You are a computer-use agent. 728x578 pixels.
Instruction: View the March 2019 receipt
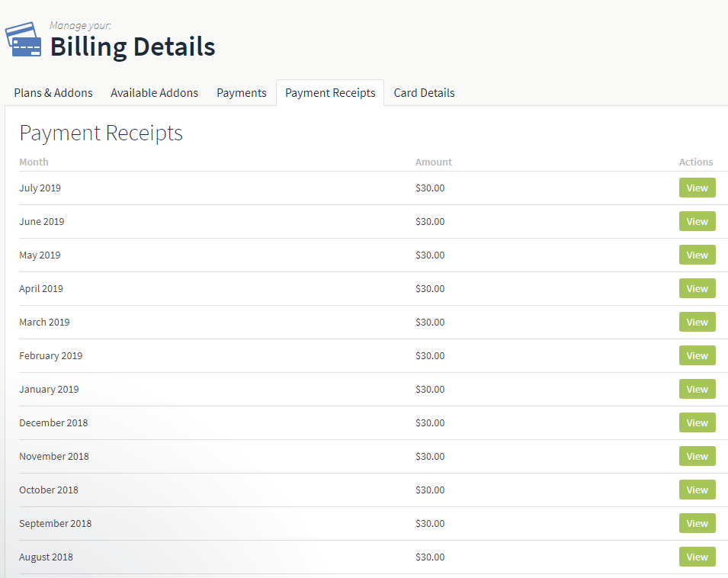coord(697,323)
